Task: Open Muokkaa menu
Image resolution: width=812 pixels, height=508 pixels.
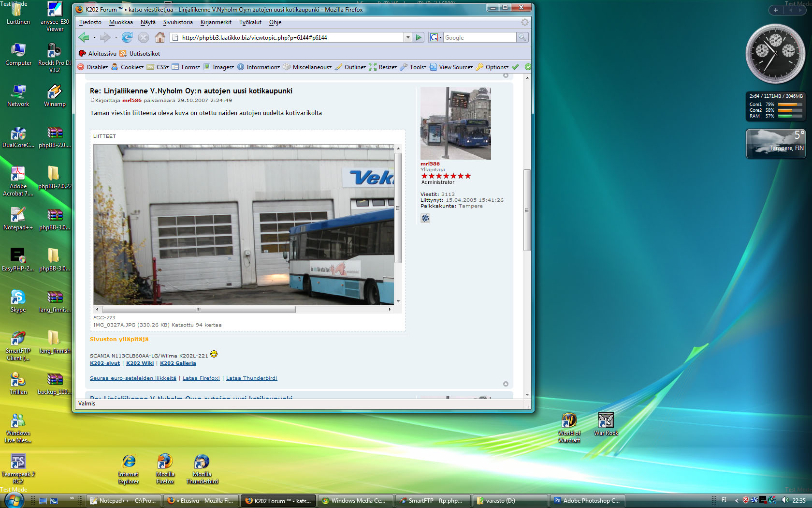Action: pos(121,22)
